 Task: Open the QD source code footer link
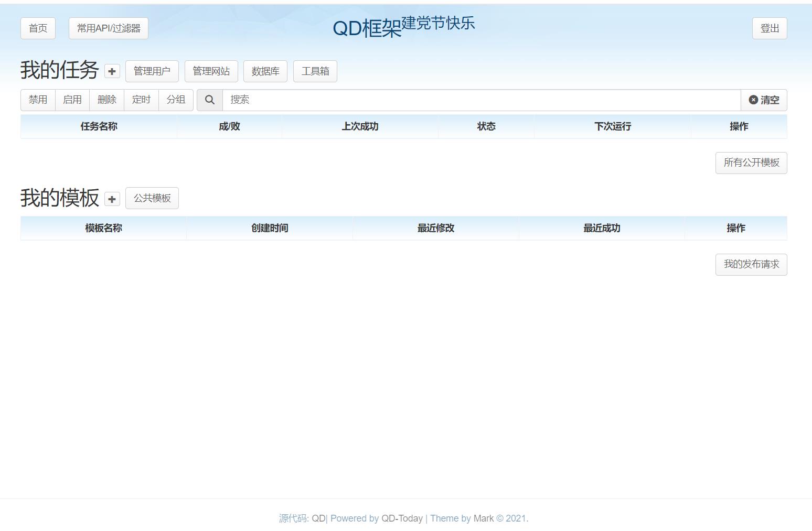pyautogui.click(x=318, y=518)
